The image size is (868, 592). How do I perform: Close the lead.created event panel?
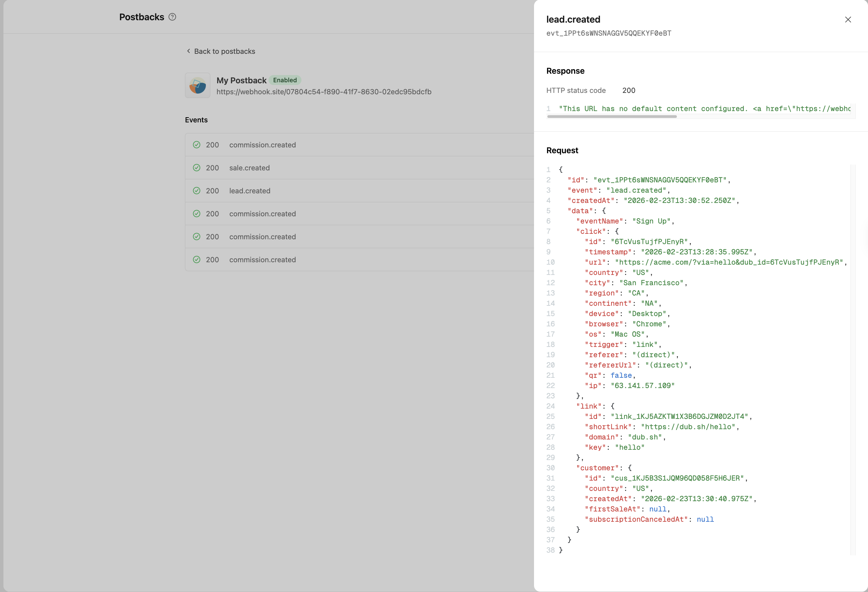[x=848, y=20]
